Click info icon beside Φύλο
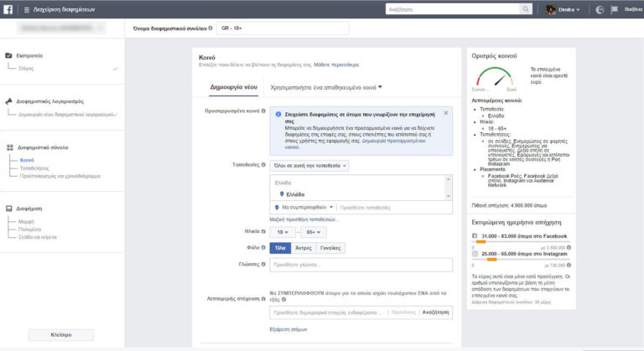Viewport: 644px width, 351px height. 263,248
